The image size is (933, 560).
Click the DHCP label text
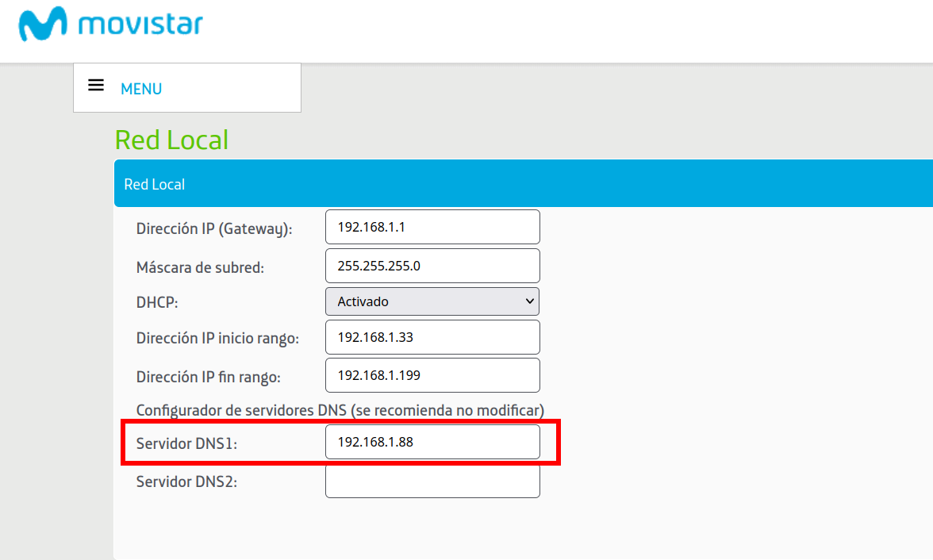coord(155,302)
